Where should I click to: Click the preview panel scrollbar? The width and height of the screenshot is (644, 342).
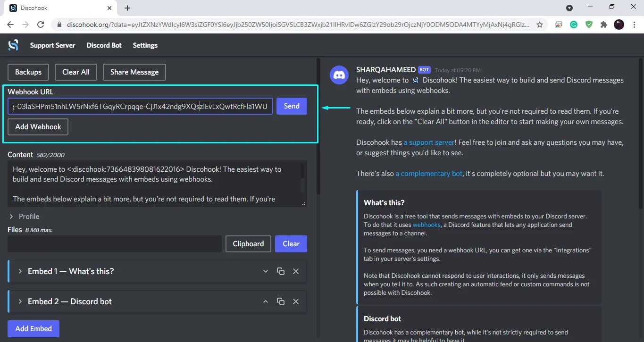point(640,133)
